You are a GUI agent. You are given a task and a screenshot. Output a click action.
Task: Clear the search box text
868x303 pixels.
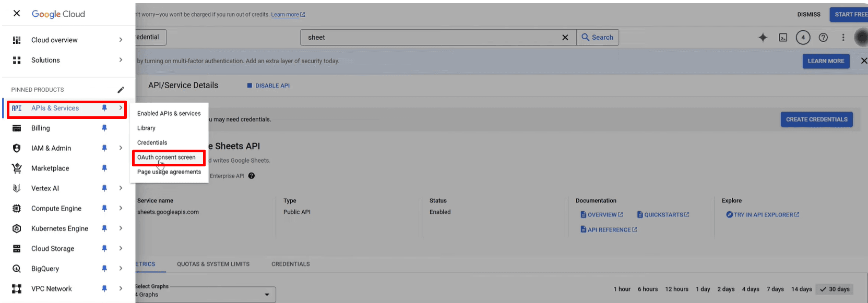click(565, 38)
